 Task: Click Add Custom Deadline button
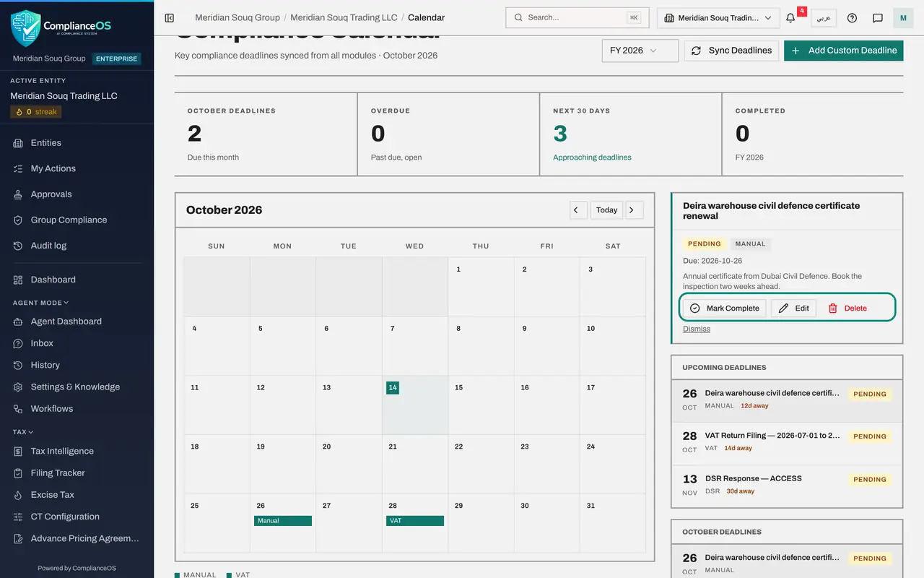843,51
